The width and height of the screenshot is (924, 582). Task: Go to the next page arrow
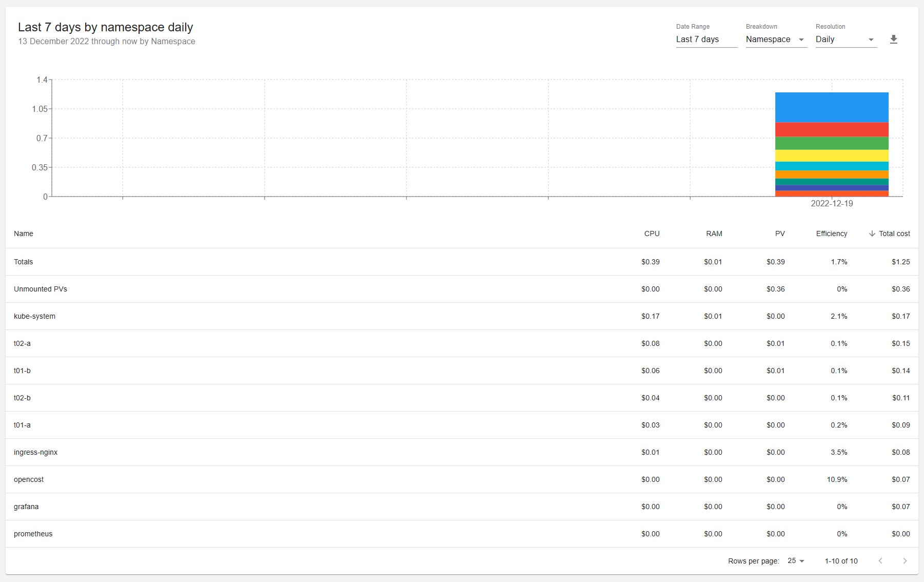pos(905,561)
